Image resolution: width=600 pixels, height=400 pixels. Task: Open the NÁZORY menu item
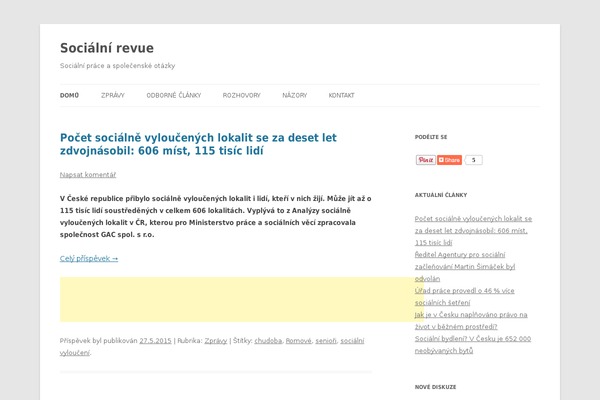(x=294, y=95)
